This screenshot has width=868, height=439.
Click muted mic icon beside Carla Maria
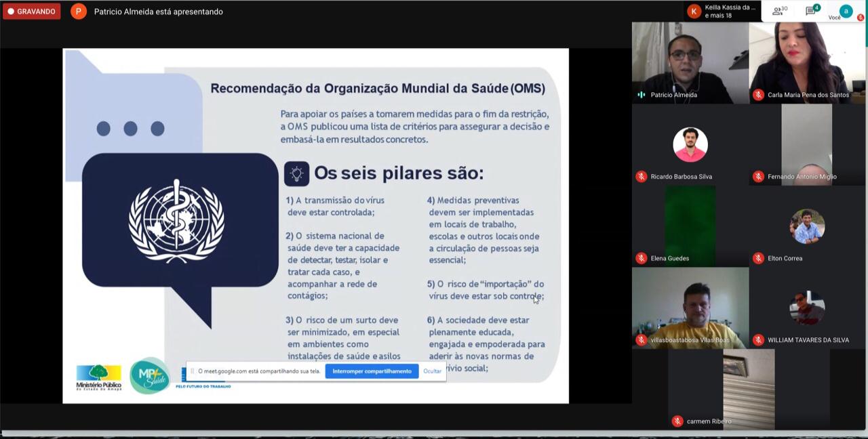coord(758,95)
